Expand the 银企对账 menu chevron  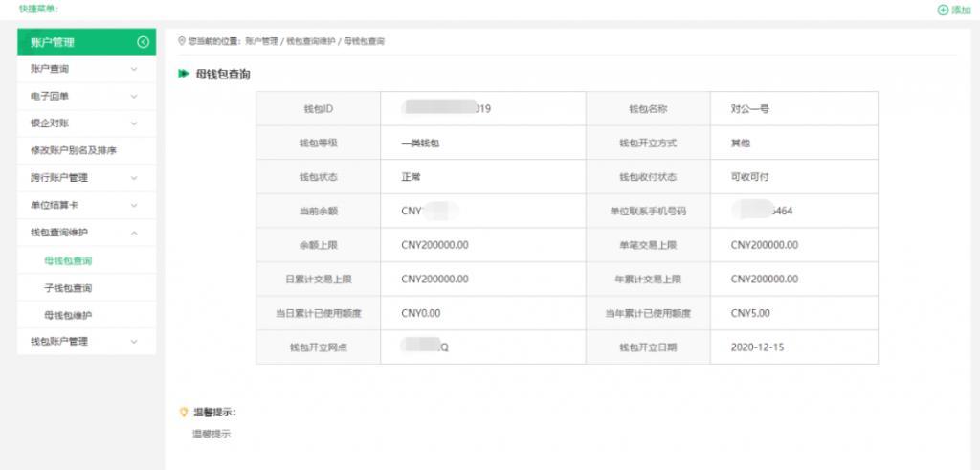pos(134,123)
